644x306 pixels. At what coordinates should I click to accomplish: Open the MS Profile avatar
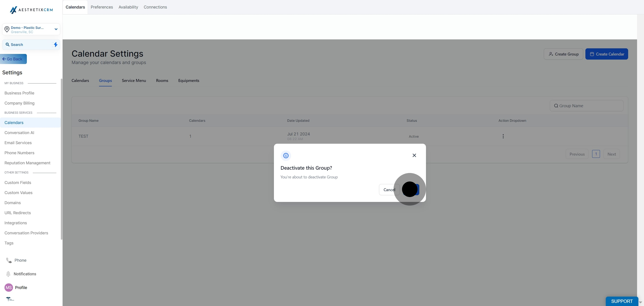8,287
